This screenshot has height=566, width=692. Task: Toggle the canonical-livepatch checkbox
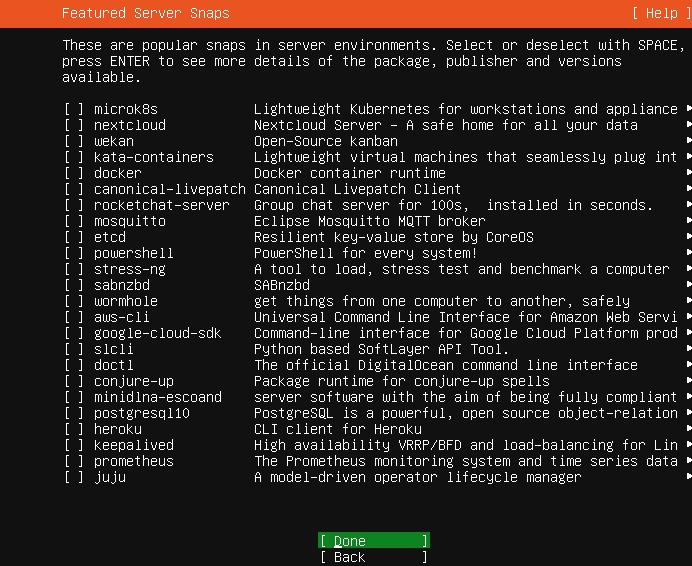click(74, 189)
